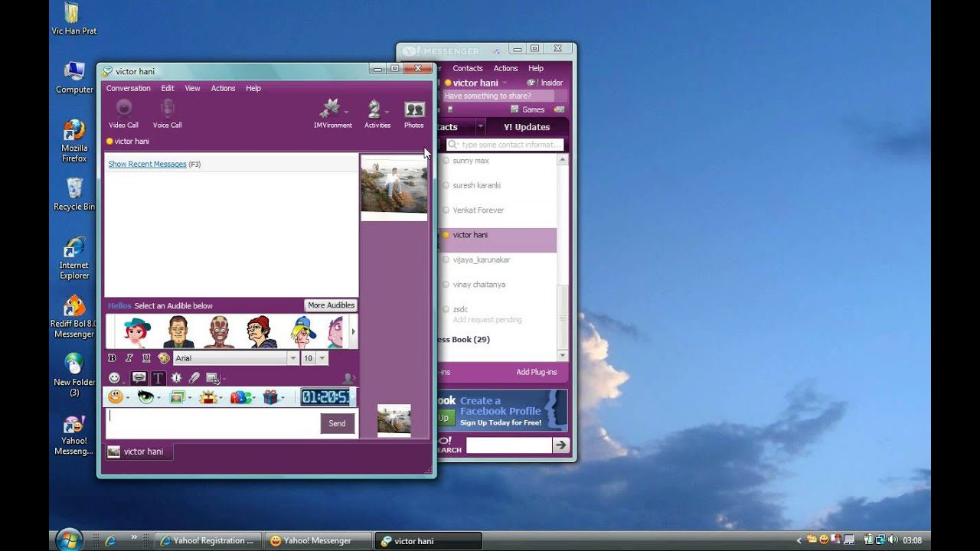Click the web search go arrow
980x551 pixels.
[x=561, y=445]
